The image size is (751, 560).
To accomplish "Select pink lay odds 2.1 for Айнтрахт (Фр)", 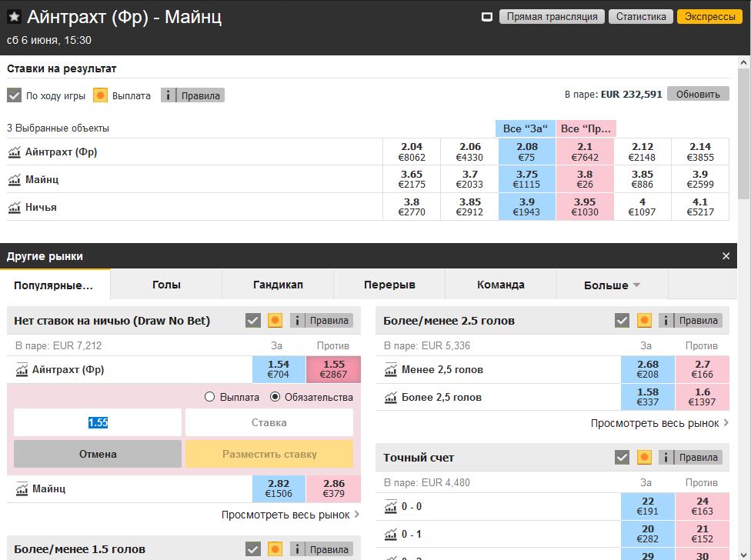I will tap(585, 152).
